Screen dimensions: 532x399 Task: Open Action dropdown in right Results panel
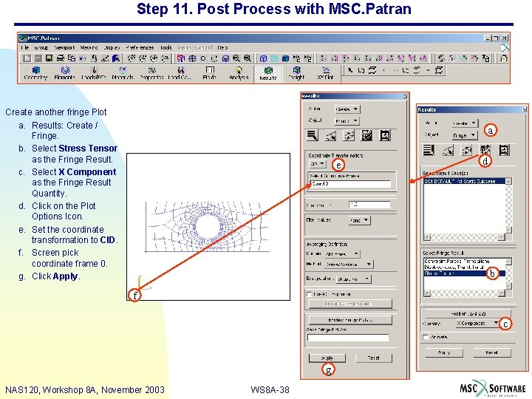[x=465, y=123]
